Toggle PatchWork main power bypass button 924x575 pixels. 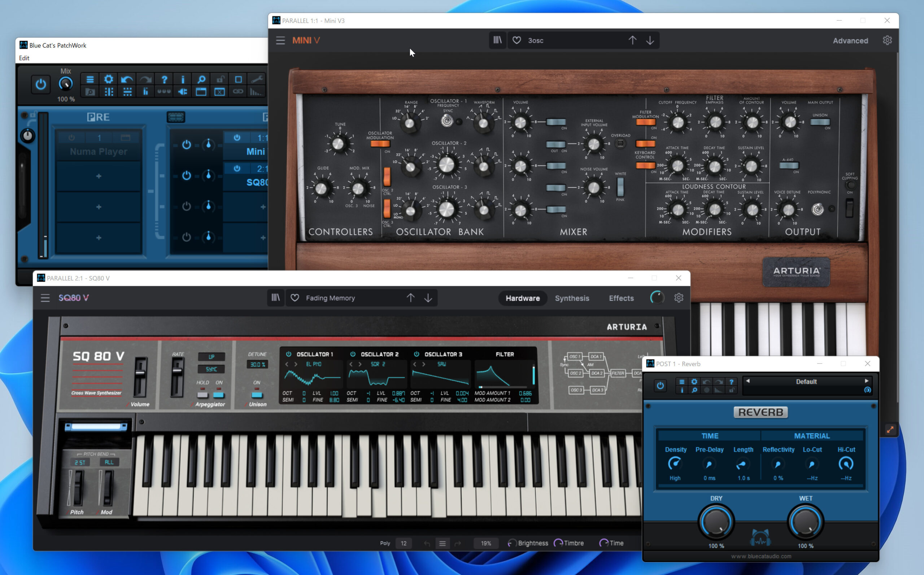point(41,84)
